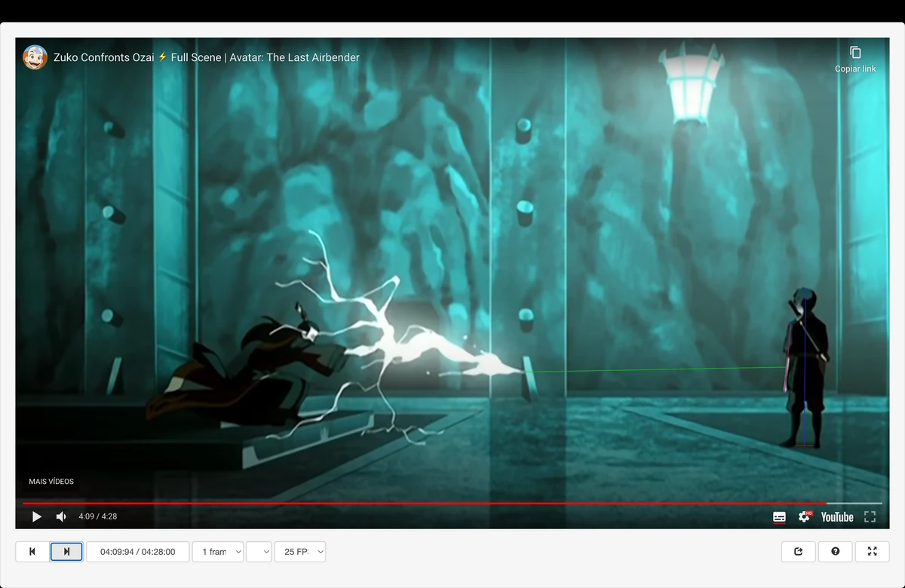905x588 pixels.
Task: Play the video
Action: pyautogui.click(x=36, y=516)
